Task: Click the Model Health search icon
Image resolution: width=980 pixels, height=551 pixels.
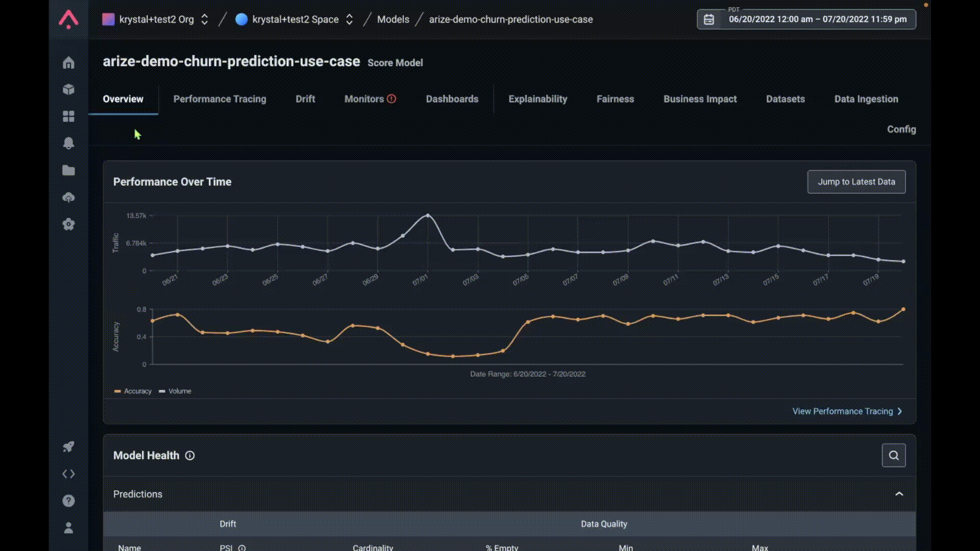Action: pyautogui.click(x=893, y=455)
